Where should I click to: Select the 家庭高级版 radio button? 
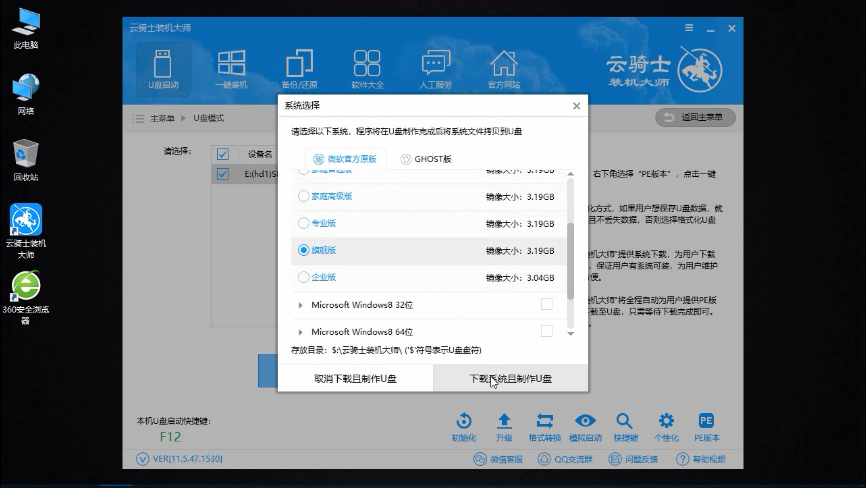pyautogui.click(x=303, y=196)
